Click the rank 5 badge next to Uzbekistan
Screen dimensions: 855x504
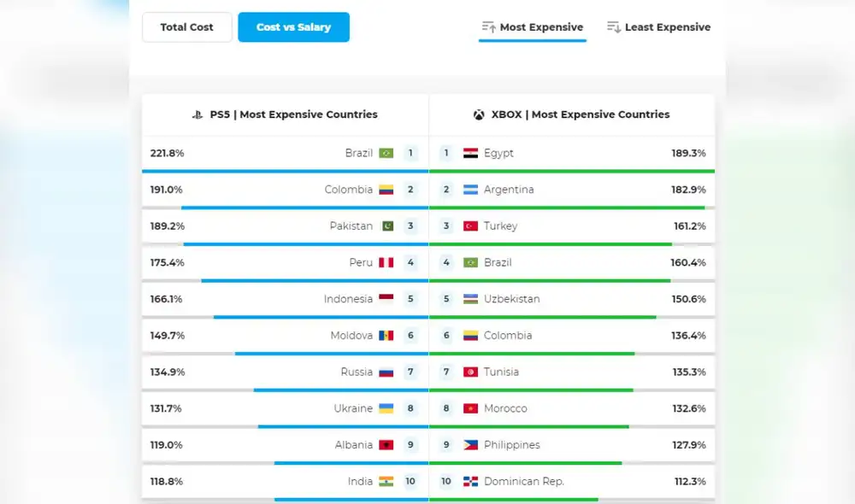pos(445,299)
